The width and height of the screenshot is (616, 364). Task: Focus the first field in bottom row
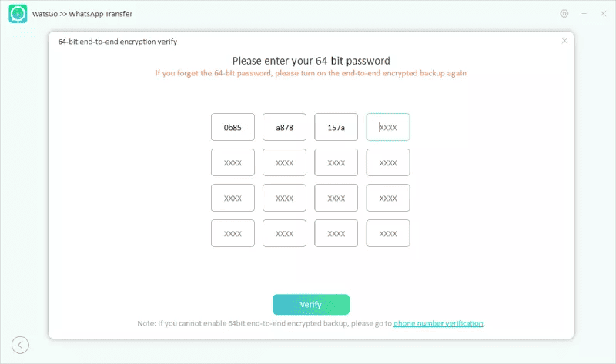pyautogui.click(x=233, y=233)
